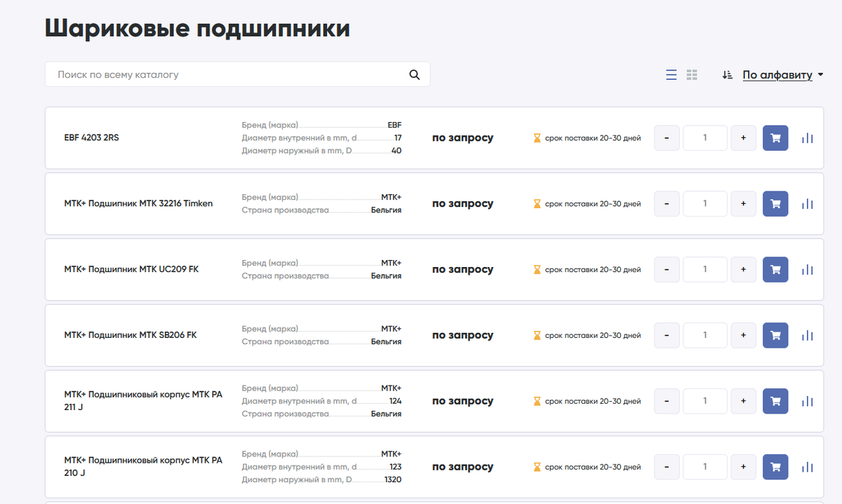This screenshot has height=504, width=842.
Task: Add MTK PA 211 J to cart
Action: 775,402
